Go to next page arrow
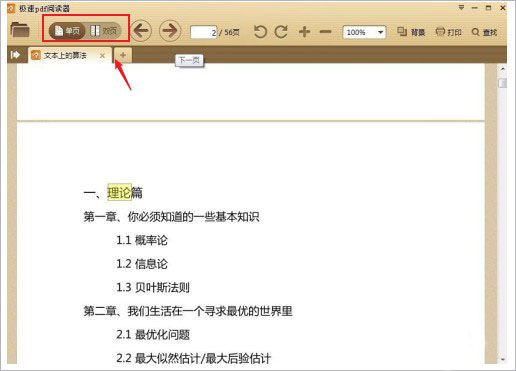The image size is (516, 371). [x=170, y=31]
